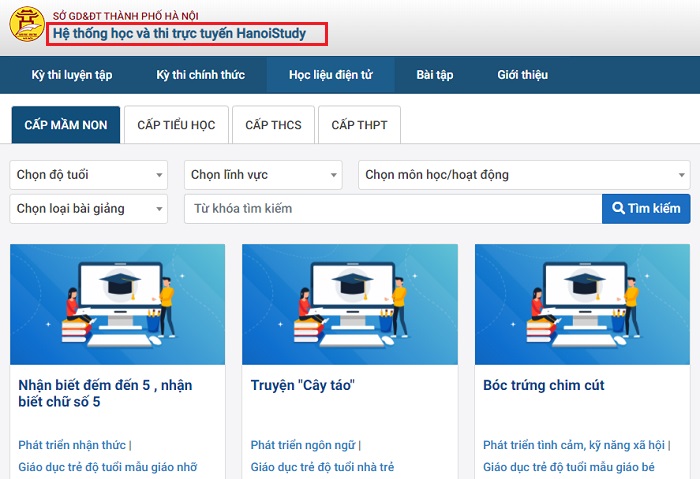
Task: Select 'Học liệu điện tử' menu item
Action: (331, 75)
